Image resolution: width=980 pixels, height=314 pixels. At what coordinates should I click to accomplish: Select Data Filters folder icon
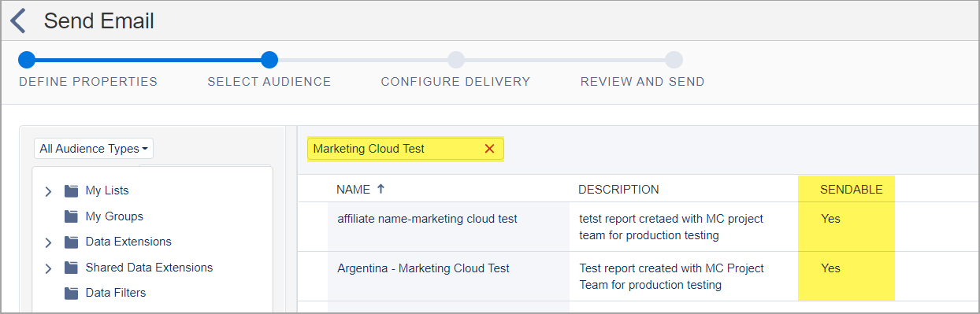(x=72, y=293)
